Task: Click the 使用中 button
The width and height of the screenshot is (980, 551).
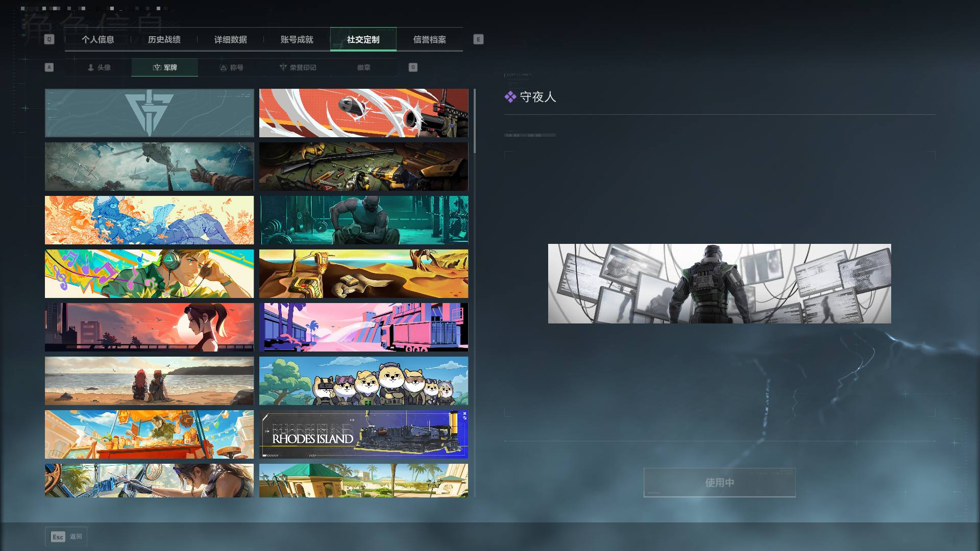Action: point(720,483)
